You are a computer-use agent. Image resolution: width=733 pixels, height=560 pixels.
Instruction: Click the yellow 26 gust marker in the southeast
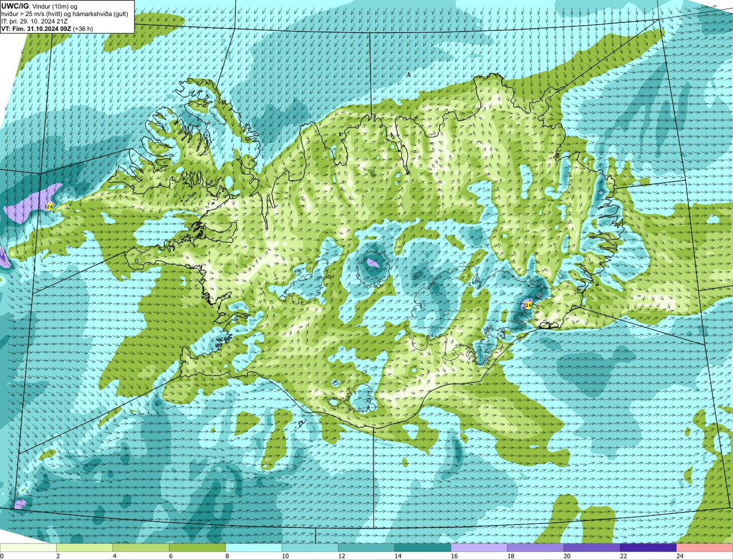529,305
